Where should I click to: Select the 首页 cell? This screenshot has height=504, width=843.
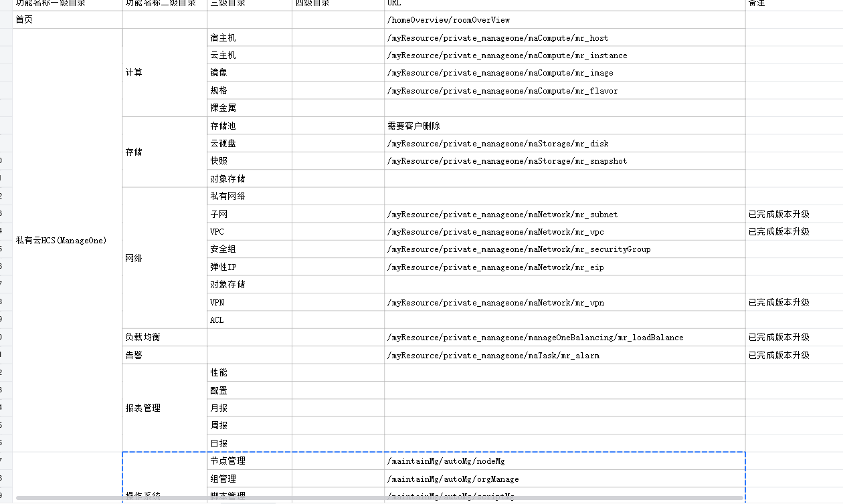pos(67,20)
